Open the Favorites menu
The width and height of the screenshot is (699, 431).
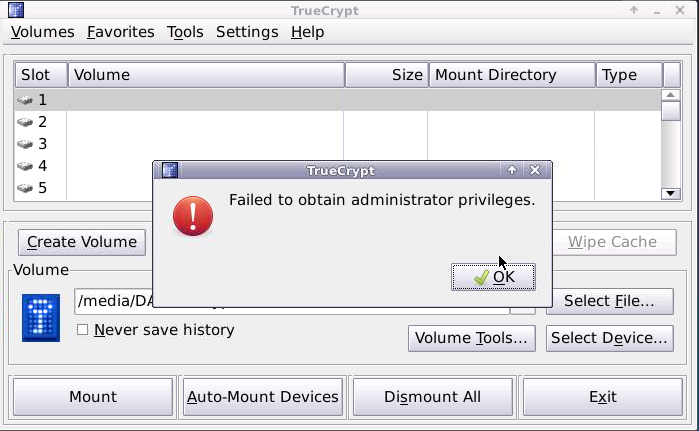click(120, 32)
